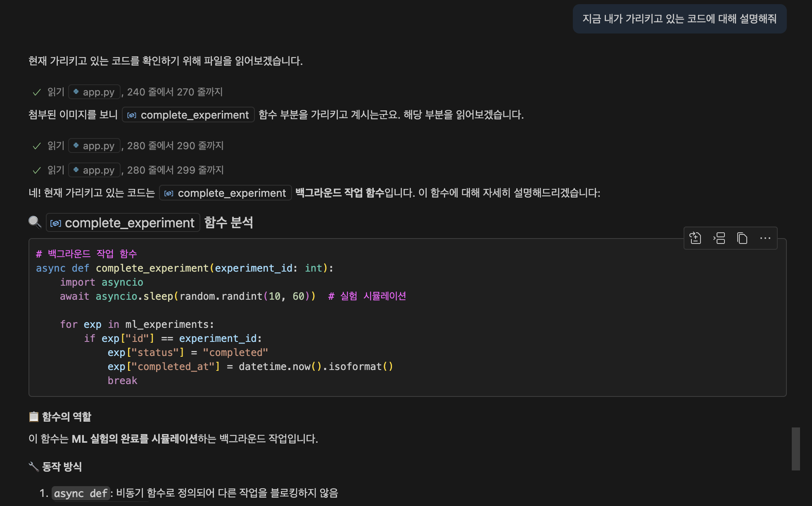Screen dimensions: 812x506
Task: Click the symbol icon in the heading's complete_experiment chip
Action: [56, 223]
